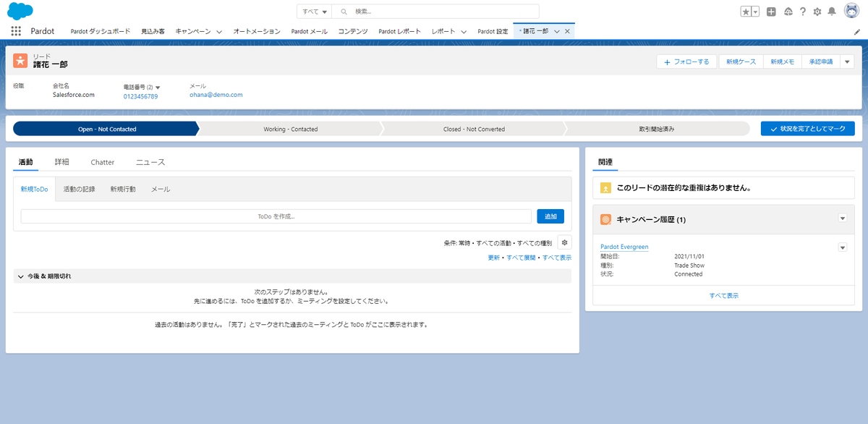Open the キャンペーン履歴 card actions dropdown
The width and height of the screenshot is (868, 424).
(842, 219)
